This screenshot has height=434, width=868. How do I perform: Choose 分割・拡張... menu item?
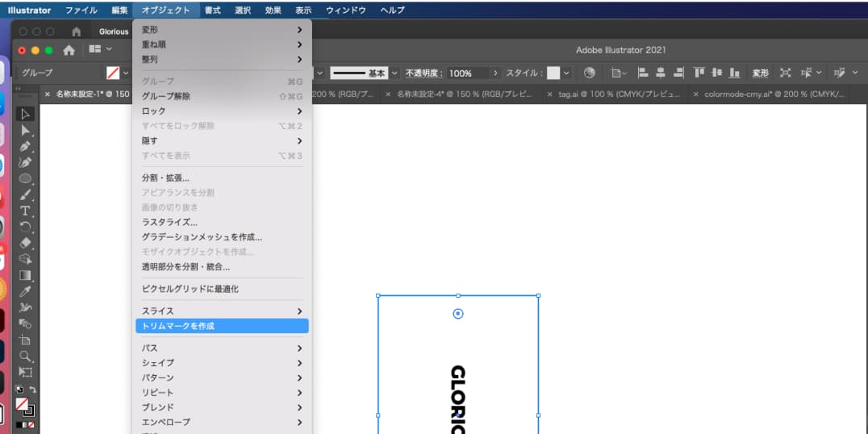coord(223,178)
